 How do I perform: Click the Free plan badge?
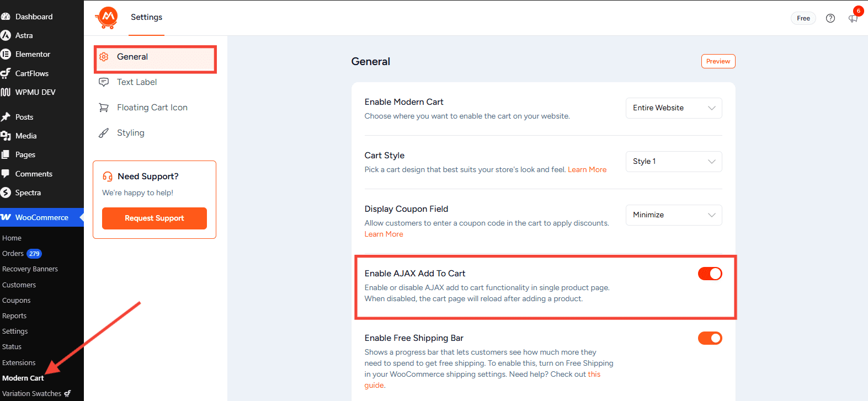[x=803, y=18]
